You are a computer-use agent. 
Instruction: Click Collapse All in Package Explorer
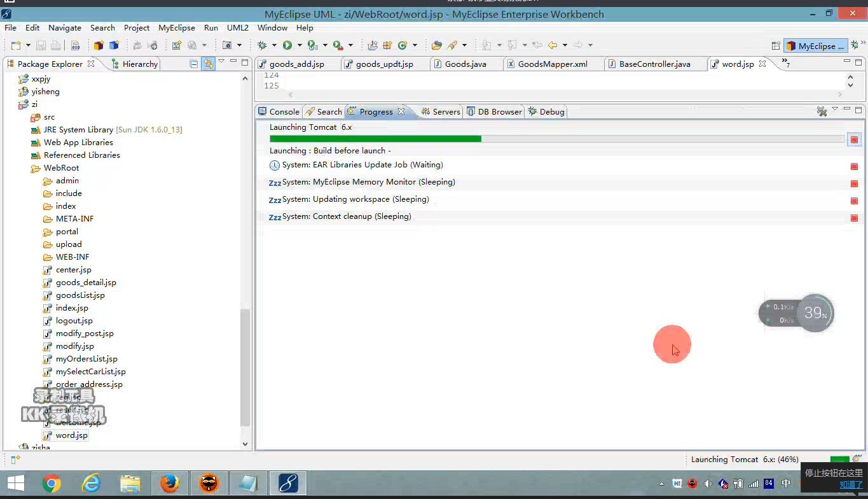[194, 63]
